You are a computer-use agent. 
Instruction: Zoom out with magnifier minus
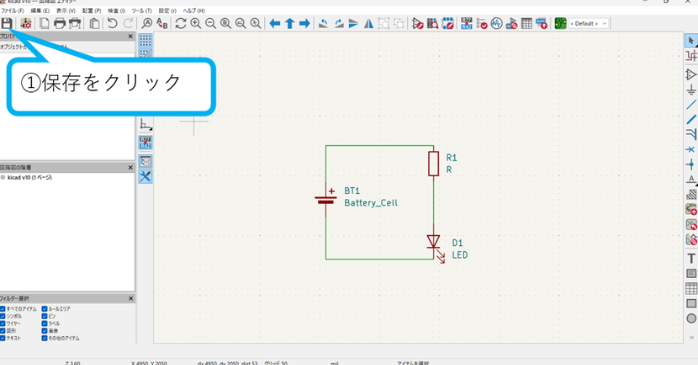[x=211, y=23]
